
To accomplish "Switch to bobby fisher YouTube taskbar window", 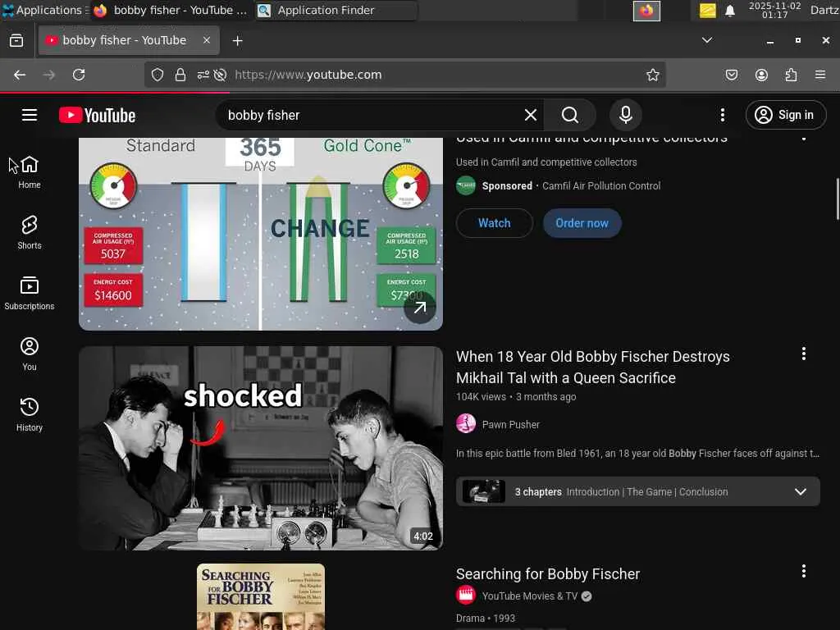I will [171, 10].
